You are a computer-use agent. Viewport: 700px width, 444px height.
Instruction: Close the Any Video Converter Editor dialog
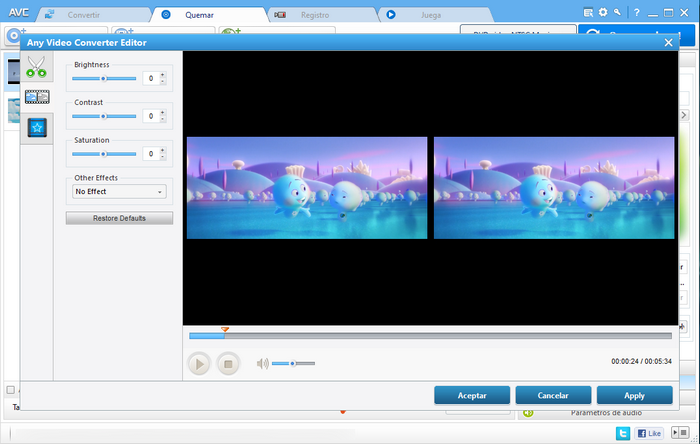point(668,42)
